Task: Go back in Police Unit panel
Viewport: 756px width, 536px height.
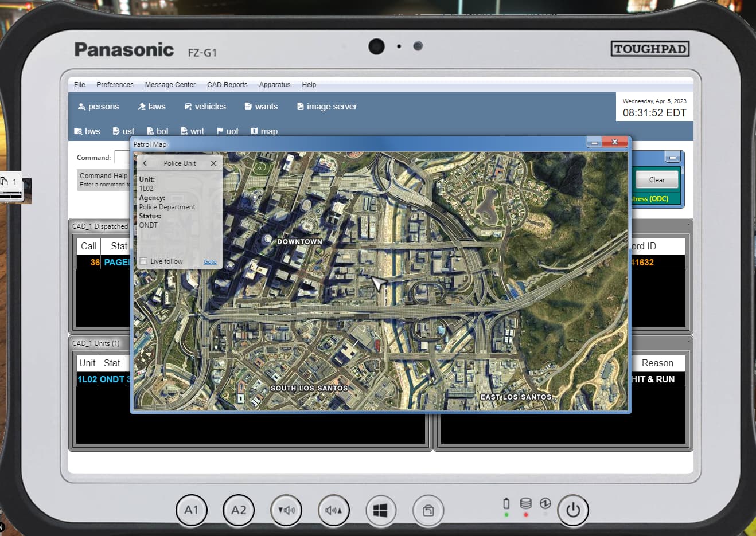Action: [145, 163]
